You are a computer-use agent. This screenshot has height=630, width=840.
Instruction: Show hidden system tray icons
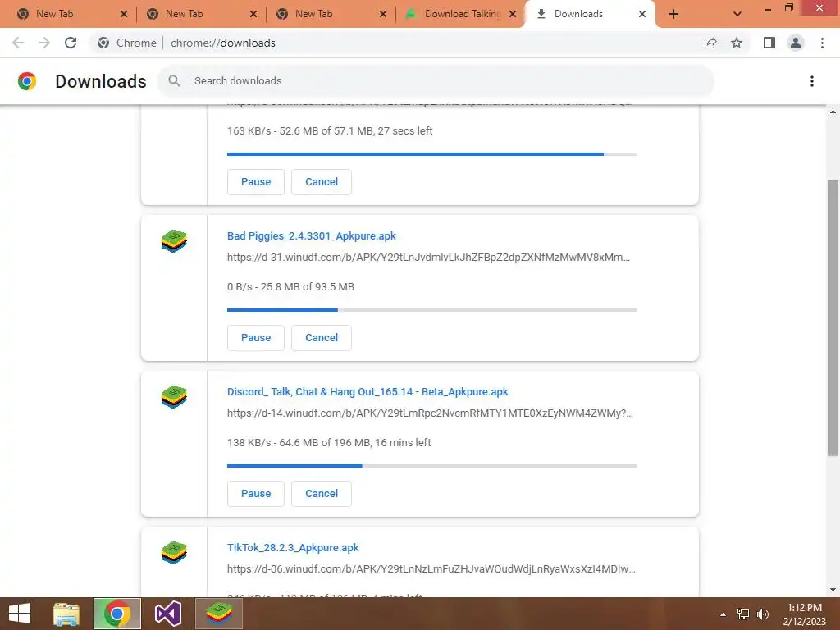pos(724,614)
